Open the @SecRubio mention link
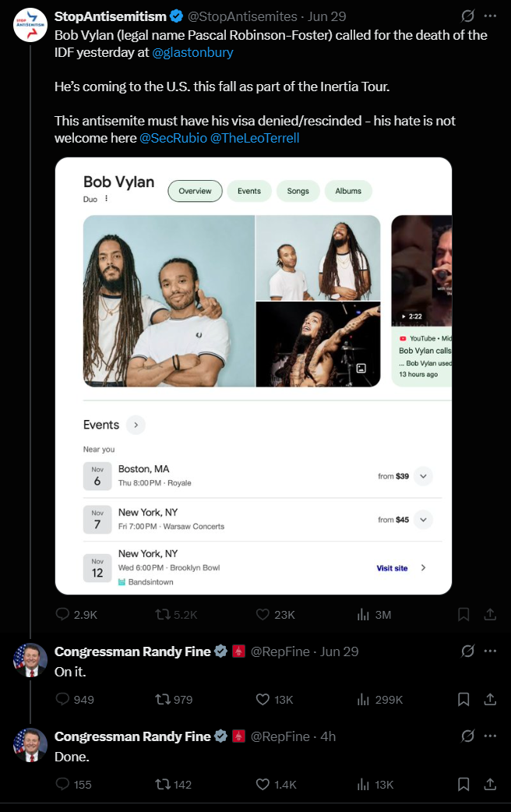The height and width of the screenshot is (812, 511). click(174, 138)
